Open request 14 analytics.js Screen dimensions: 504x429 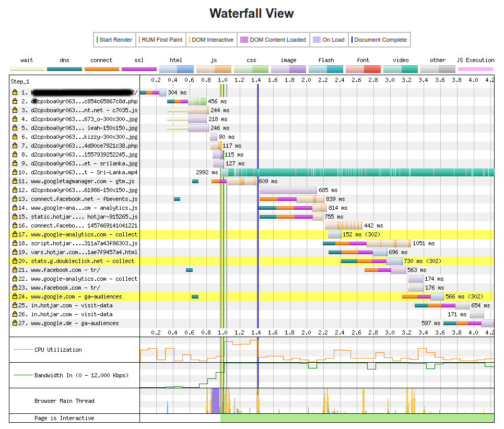pyautogui.click(x=84, y=208)
